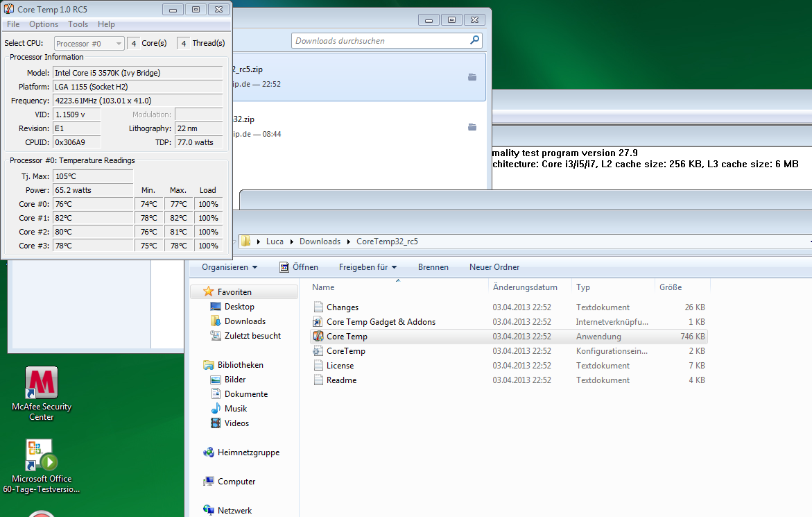Viewport: 812px width, 517px height.
Task: Open the Freigeben für dropdown menu
Action: click(x=368, y=266)
